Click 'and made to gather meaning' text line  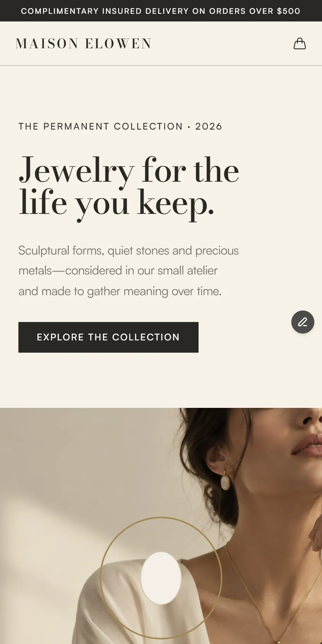click(x=120, y=291)
